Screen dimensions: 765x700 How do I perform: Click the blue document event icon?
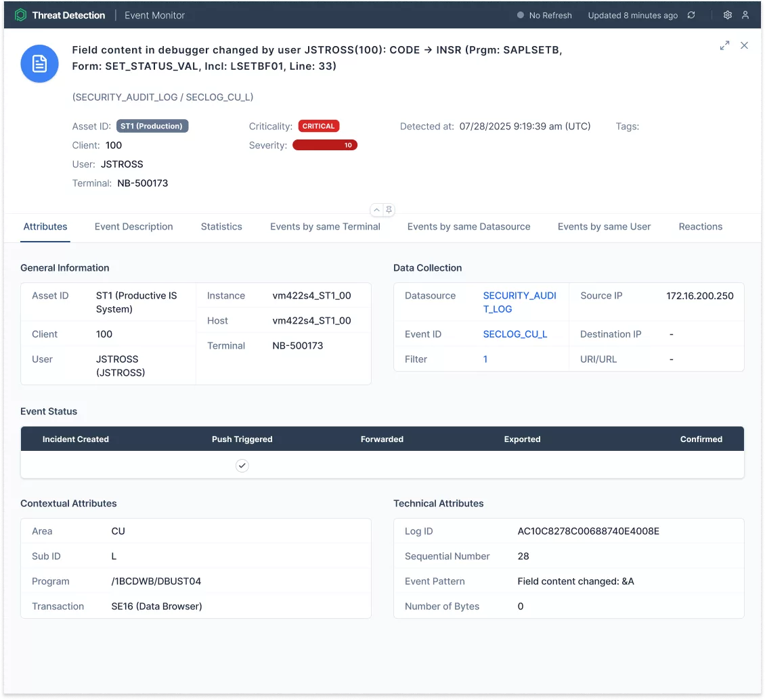[x=40, y=64]
